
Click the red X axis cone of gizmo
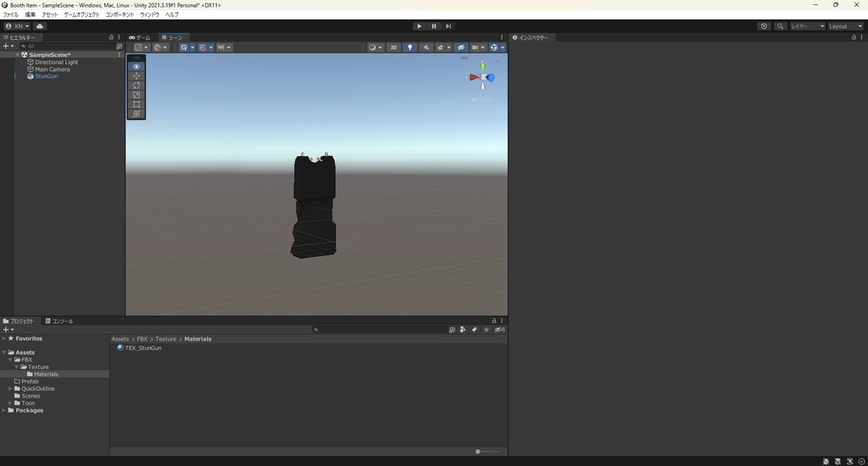pos(474,77)
